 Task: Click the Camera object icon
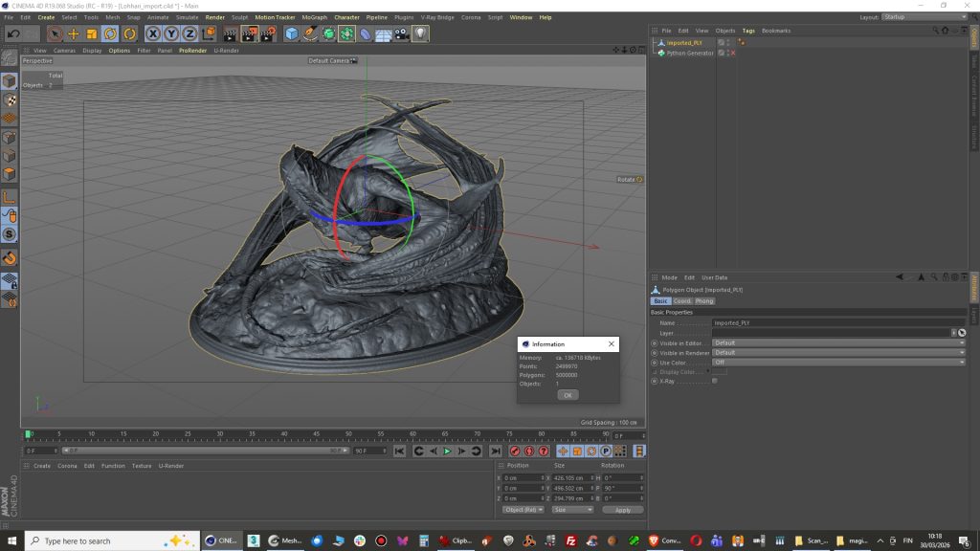401,33
